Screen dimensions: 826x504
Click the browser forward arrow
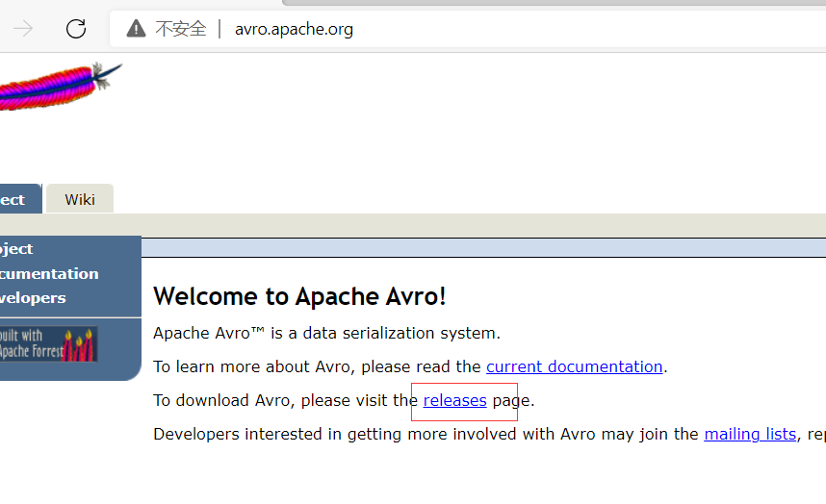pos(23,29)
